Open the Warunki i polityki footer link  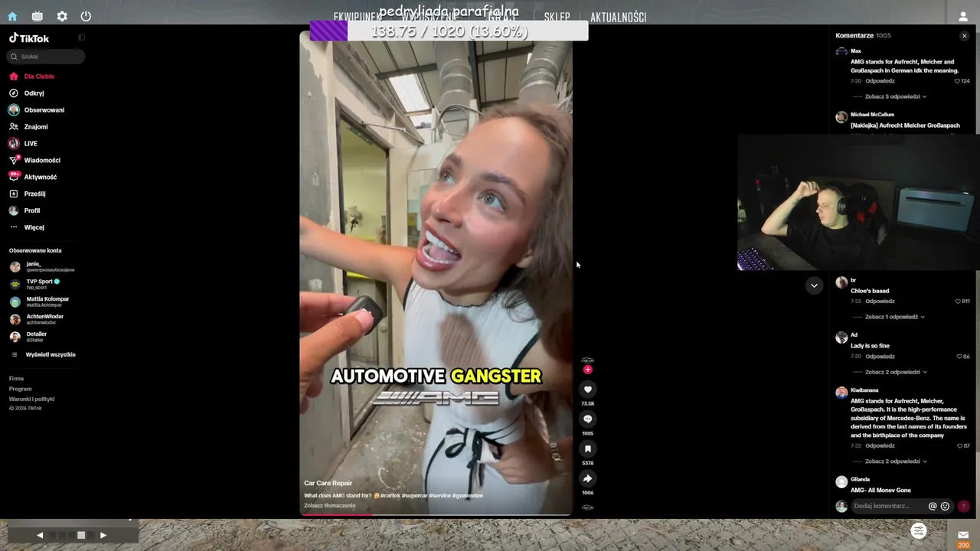(31, 399)
